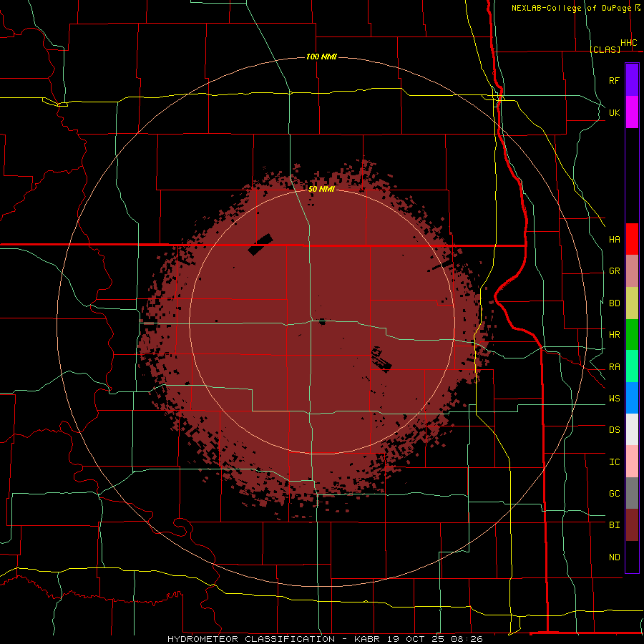Click the "RA" legend label

614,367
